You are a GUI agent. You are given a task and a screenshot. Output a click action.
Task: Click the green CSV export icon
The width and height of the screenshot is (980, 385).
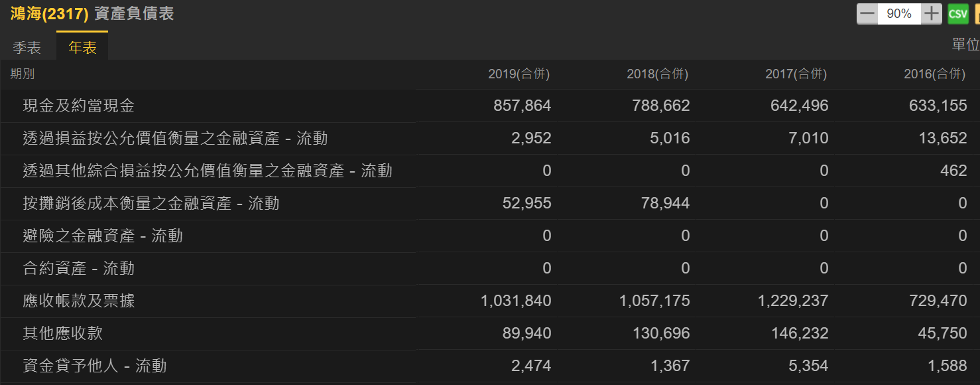(x=957, y=14)
